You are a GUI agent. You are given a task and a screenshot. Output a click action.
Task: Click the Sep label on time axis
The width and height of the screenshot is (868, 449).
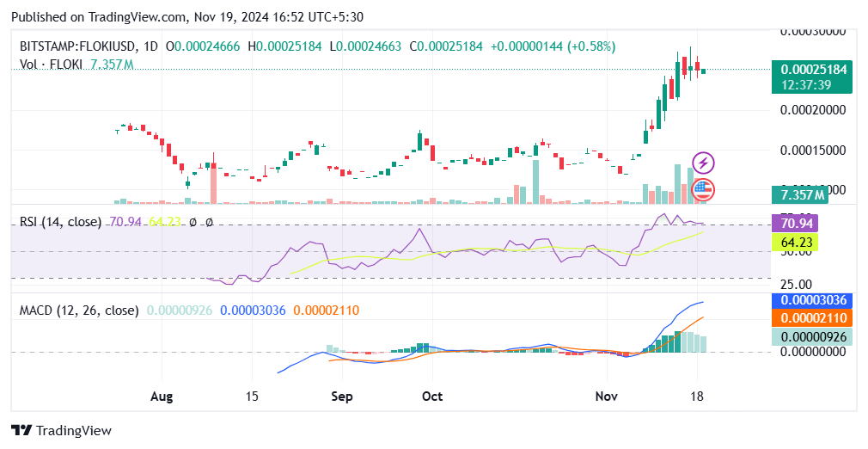click(342, 397)
